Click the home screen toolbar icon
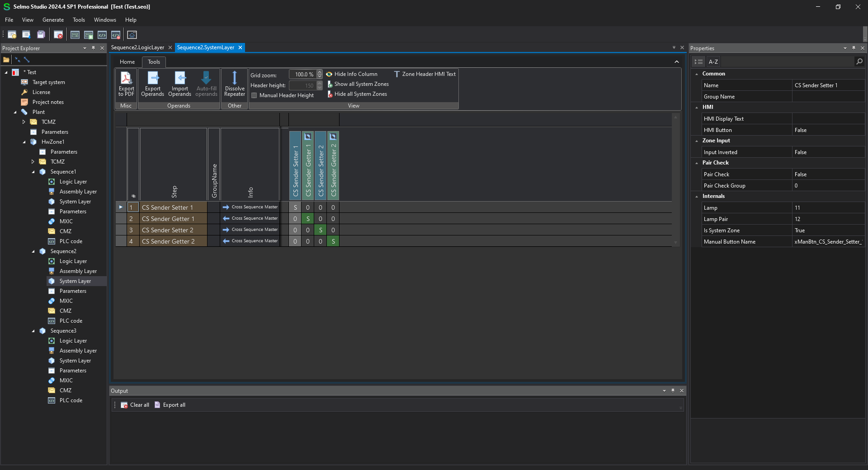 pos(132,35)
